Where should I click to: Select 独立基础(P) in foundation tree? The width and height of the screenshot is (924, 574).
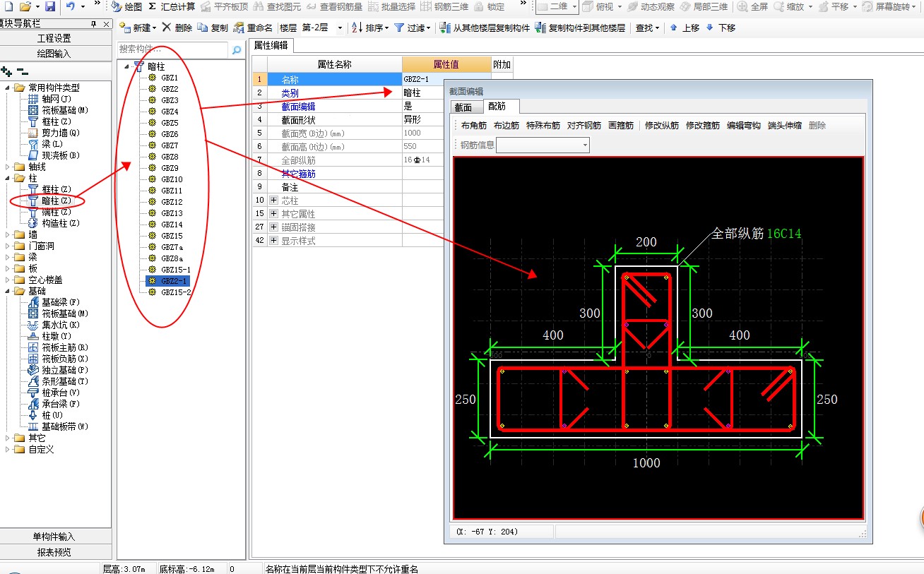point(58,370)
